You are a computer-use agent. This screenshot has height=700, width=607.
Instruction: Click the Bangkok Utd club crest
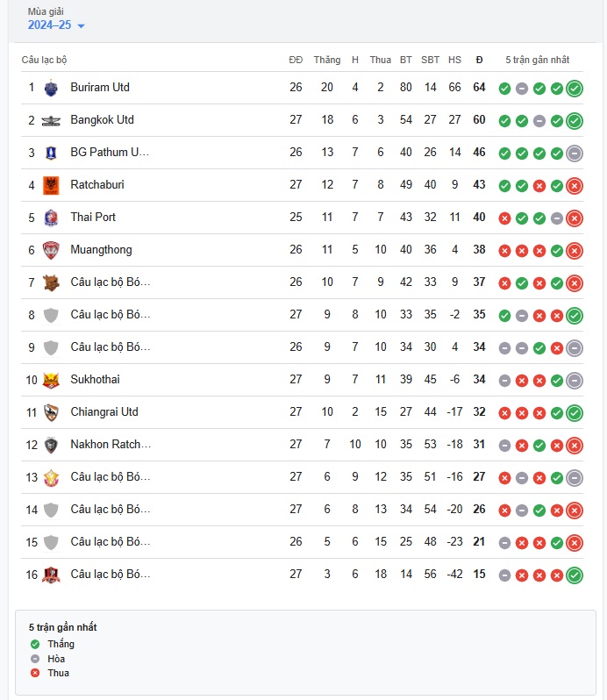51,120
